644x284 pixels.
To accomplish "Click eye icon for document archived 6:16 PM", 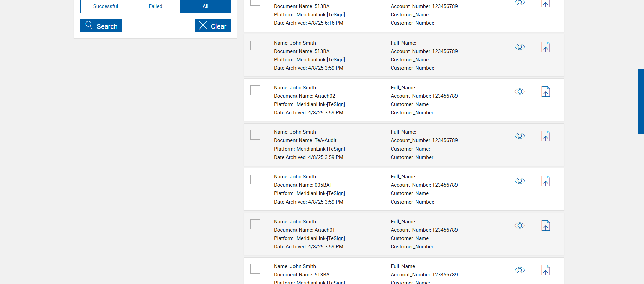I will (520, 3).
